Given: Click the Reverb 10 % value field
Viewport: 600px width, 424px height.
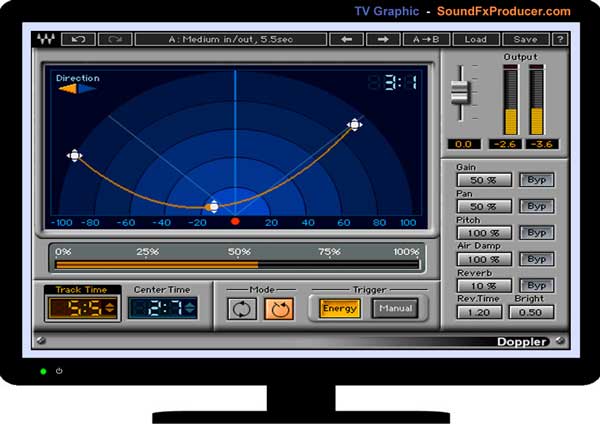Looking at the screenshot, I should (484, 285).
